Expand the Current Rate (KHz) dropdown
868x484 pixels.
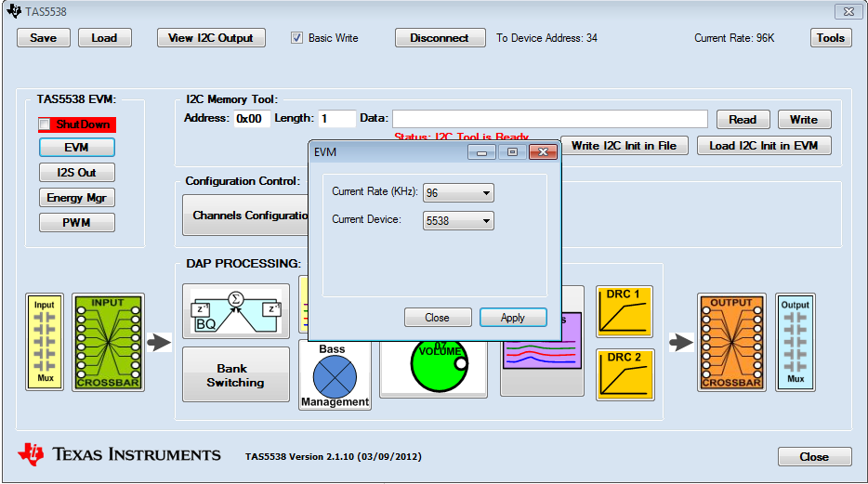(458, 192)
